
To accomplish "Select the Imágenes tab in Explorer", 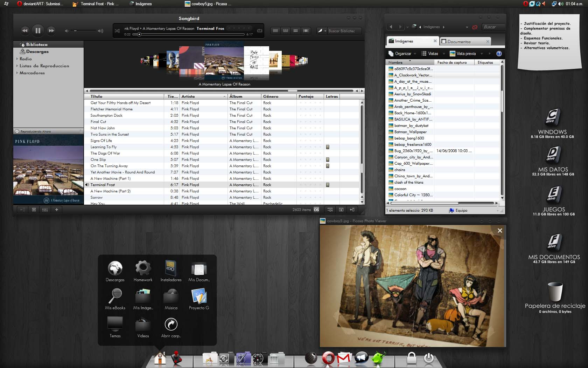I will pyautogui.click(x=413, y=41).
